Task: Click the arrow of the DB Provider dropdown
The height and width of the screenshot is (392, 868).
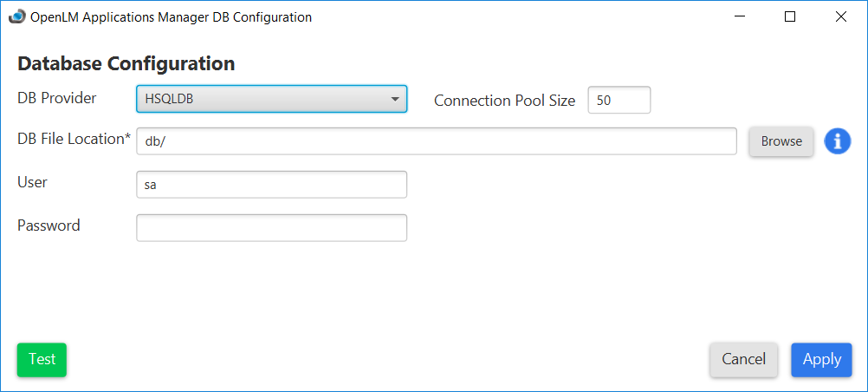Action: pos(395,99)
